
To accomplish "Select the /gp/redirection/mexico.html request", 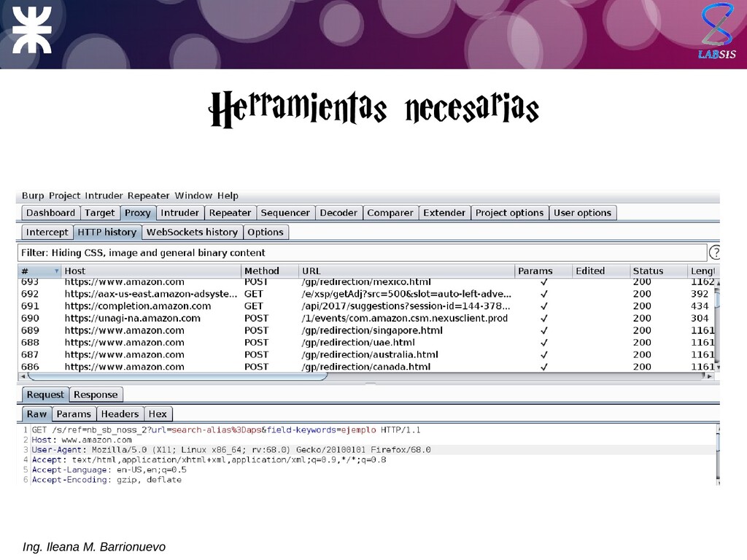I will [x=367, y=282].
